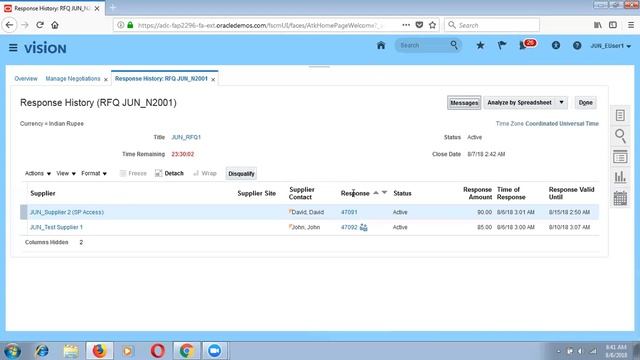Click the browser address bar URL
Image resolution: width=640 pixels, height=360 pixels.
[259, 25]
